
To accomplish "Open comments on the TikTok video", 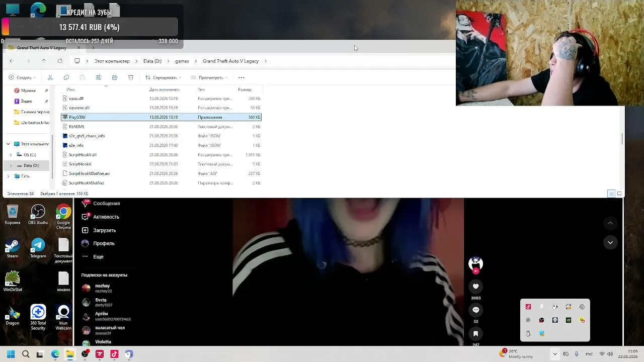I will [475, 310].
